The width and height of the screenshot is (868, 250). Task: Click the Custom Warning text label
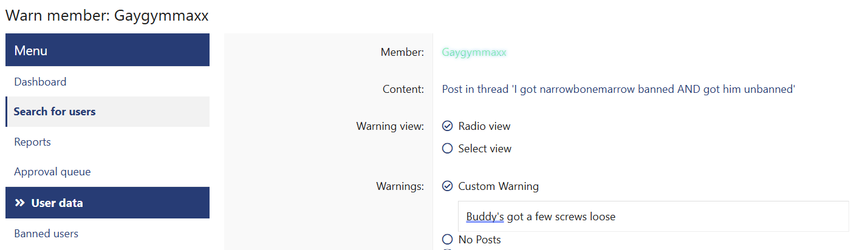pyautogui.click(x=498, y=186)
